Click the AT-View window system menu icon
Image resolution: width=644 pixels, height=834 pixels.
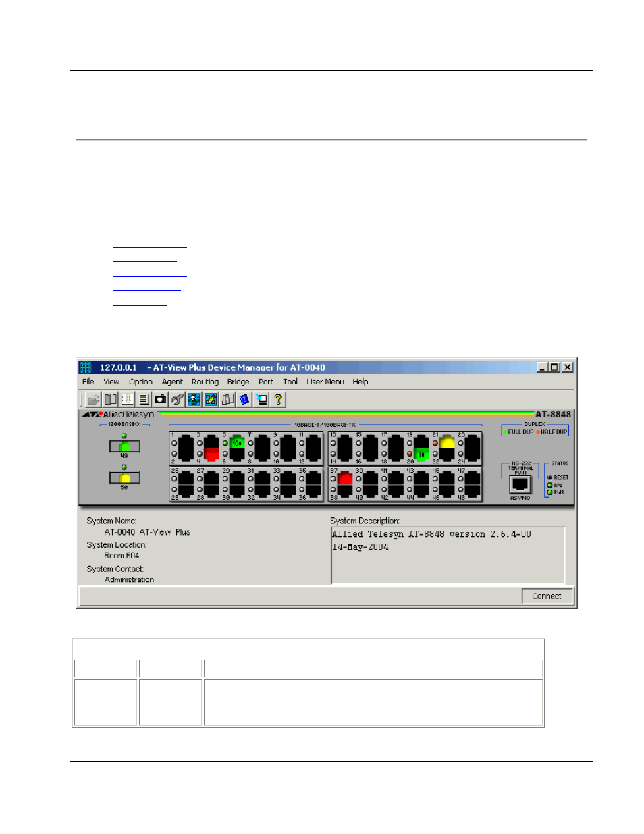[x=86, y=367]
